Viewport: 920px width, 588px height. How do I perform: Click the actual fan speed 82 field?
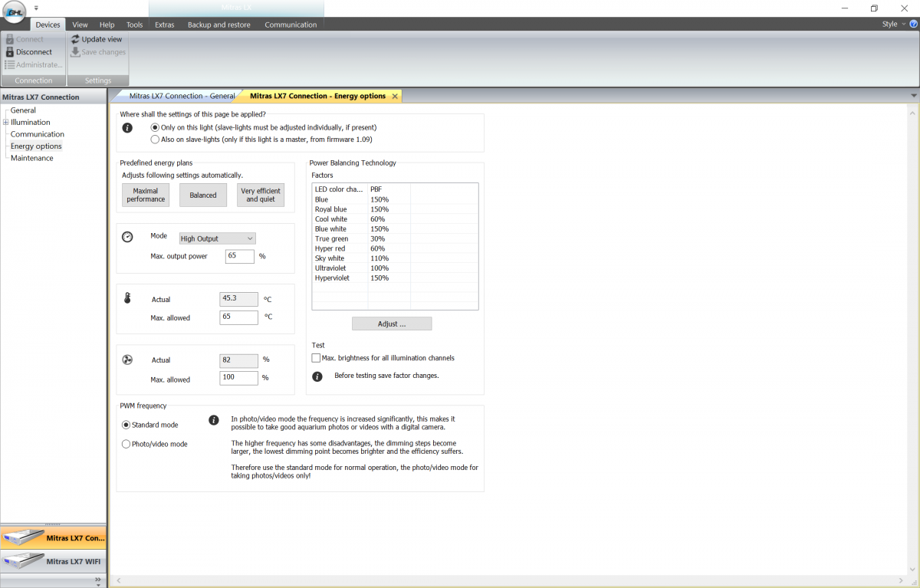[238, 359]
